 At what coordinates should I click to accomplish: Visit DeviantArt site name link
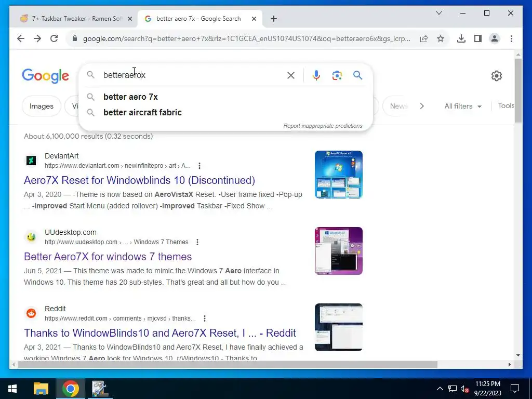pos(61,156)
